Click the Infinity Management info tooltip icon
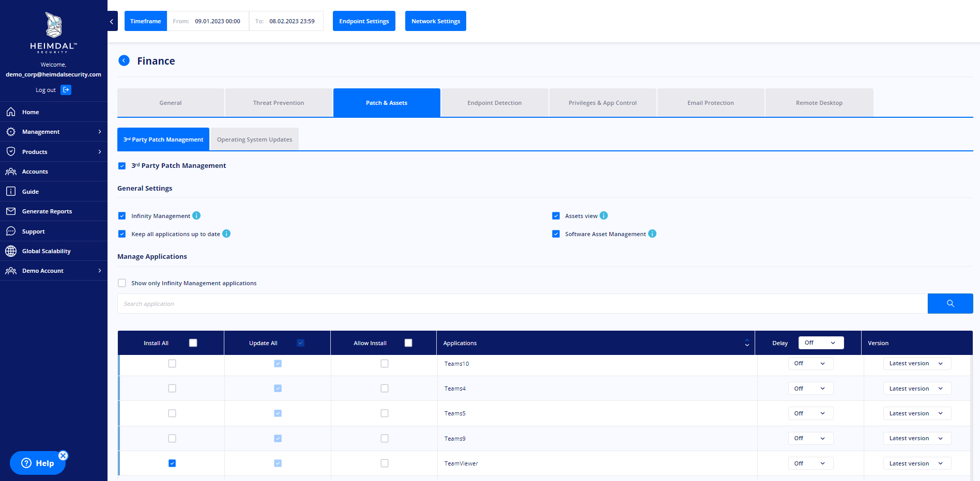 196,215
